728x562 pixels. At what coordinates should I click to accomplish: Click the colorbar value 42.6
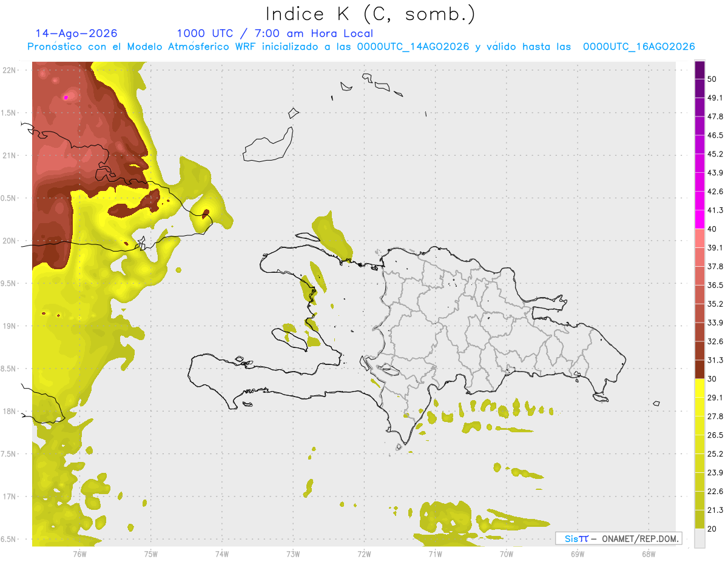(x=715, y=192)
